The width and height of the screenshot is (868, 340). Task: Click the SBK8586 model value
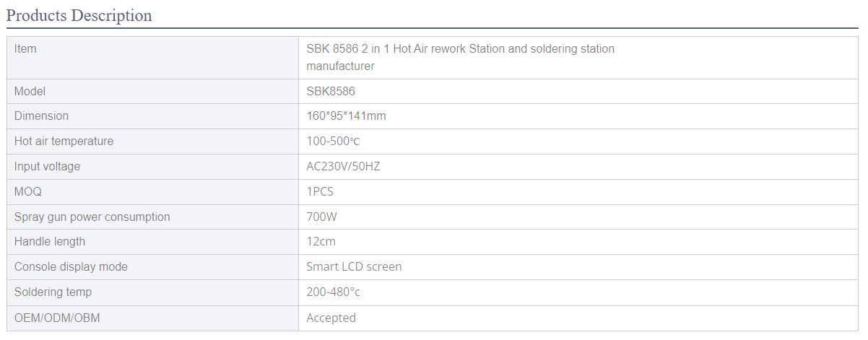pyautogui.click(x=331, y=92)
